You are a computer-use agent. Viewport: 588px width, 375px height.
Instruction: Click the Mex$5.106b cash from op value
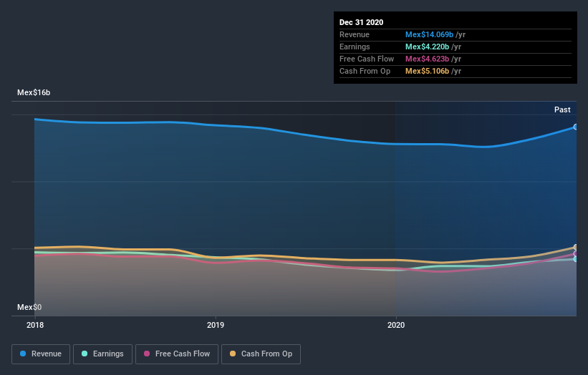[x=427, y=71]
